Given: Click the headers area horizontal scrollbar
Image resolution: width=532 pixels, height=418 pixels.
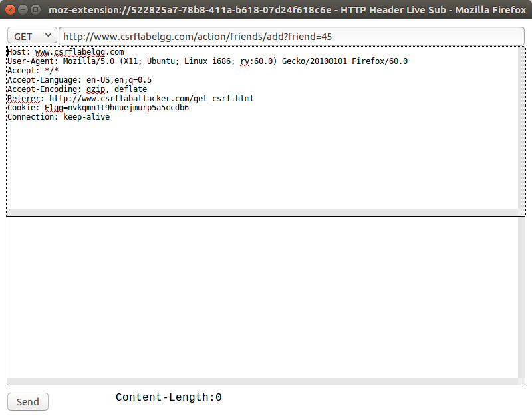Looking at the screenshot, I should 263,212.
